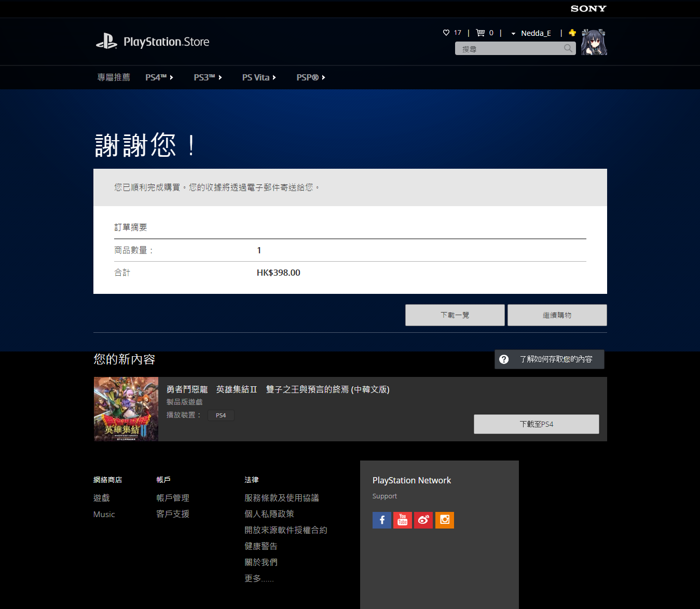Click the HK$398.00 total value
700x609 pixels.
[x=279, y=273]
